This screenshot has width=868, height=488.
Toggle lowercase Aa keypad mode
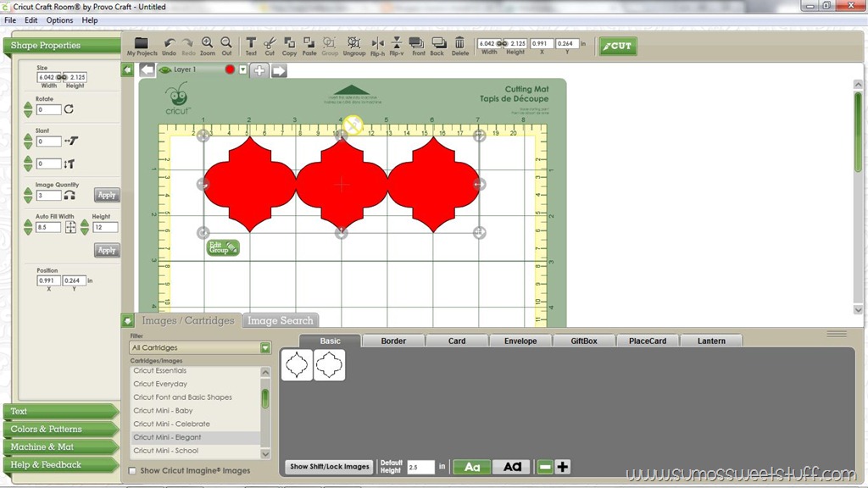(x=471, y=467)
